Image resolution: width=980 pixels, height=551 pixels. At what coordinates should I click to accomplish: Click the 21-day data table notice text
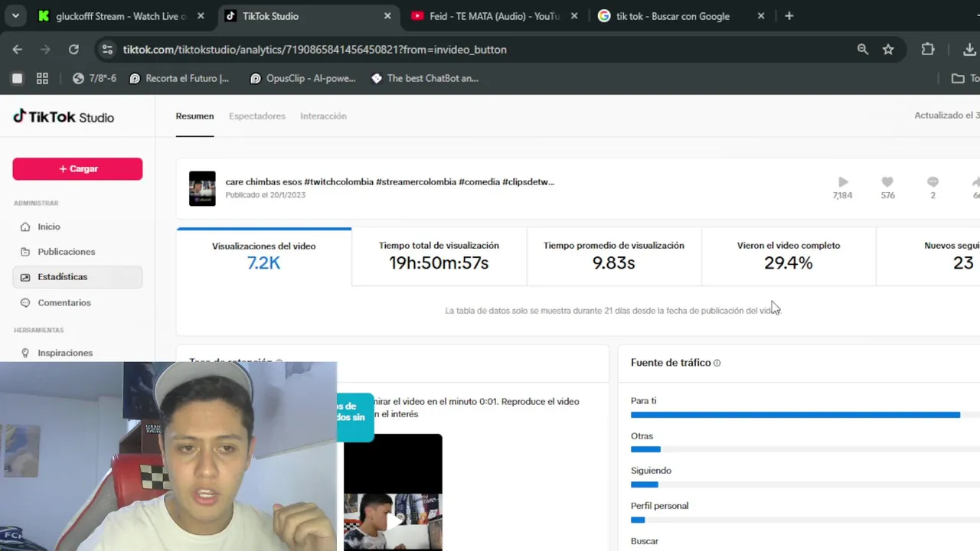pos(612,311)
